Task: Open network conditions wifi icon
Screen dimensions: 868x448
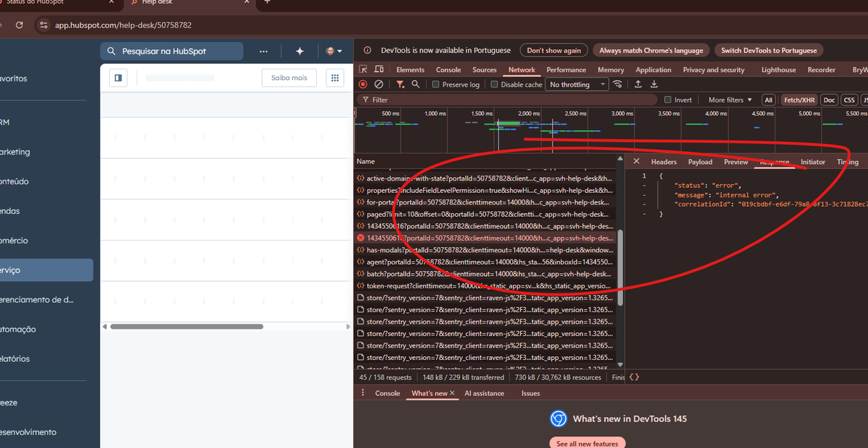Action: pos(617,85)
